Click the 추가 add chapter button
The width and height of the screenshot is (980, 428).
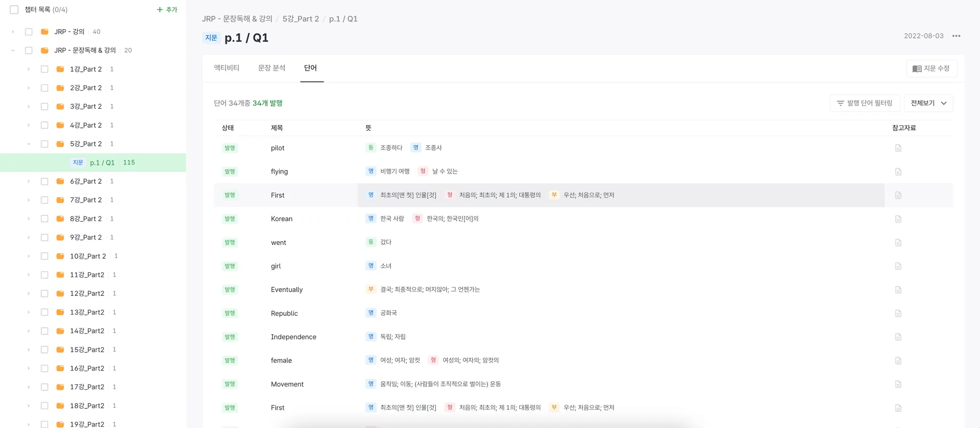pos(167,10)
